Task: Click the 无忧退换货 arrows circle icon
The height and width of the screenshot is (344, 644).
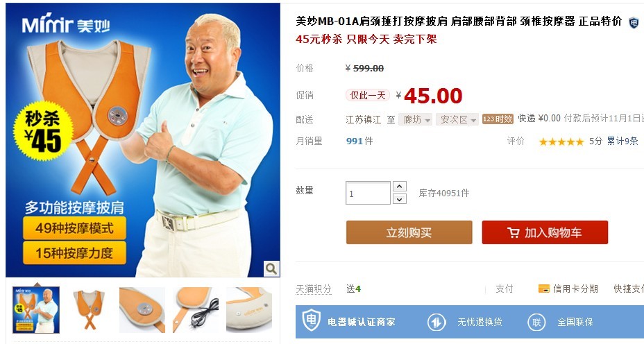Action: coord(437,322)
